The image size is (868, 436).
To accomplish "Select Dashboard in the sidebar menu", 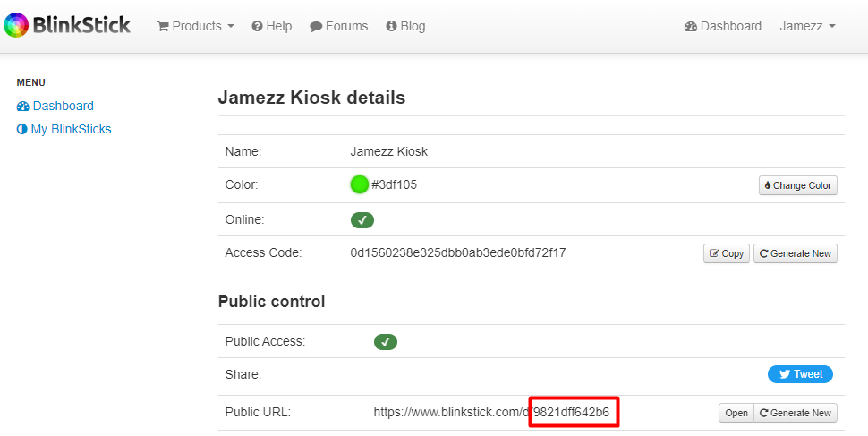I will [x=55, y=106].
